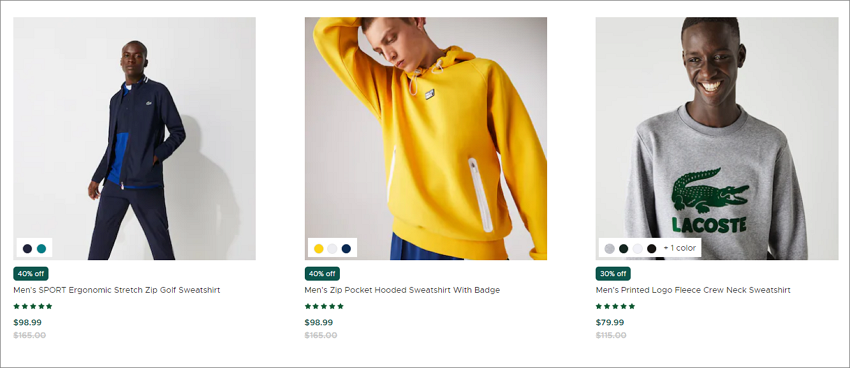
Task: View star rating reviews of Golf Sweatshirt
Action: pos(33,306)
